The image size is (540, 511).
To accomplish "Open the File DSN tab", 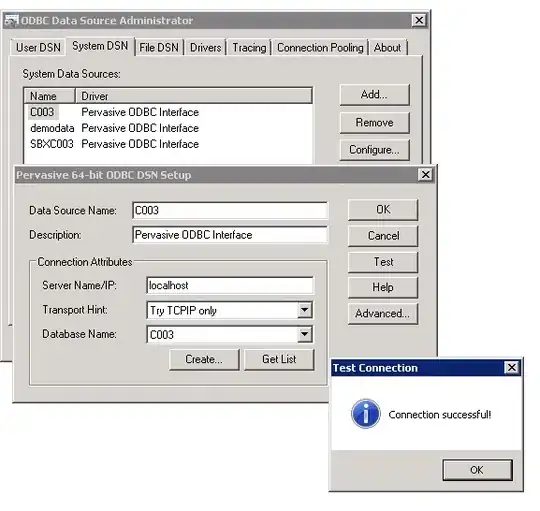I will pos(159,48).
